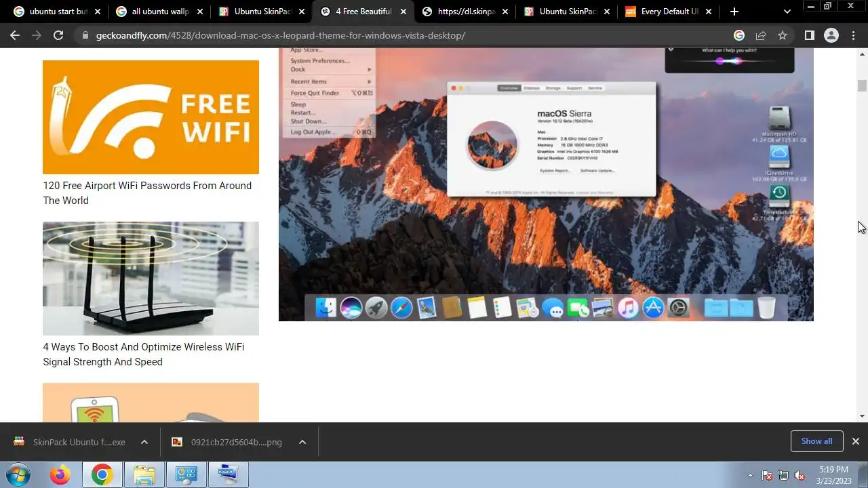Click Show all downloads button
The image size is (868, 488).
(x=816, y=441)
